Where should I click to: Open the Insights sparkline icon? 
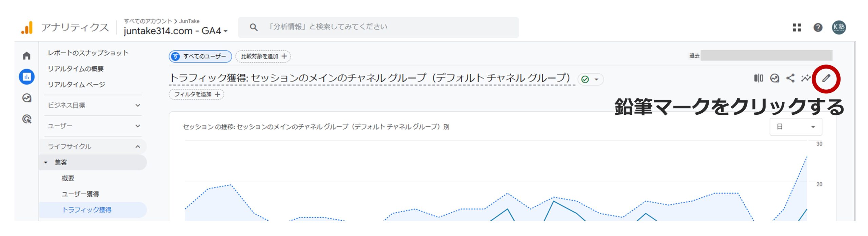click(806, 78)
